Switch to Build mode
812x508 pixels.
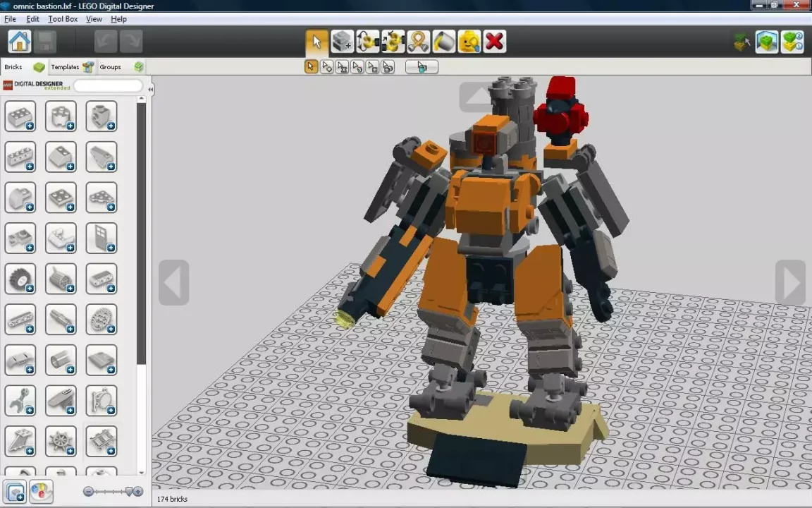(x=742, y=42)
